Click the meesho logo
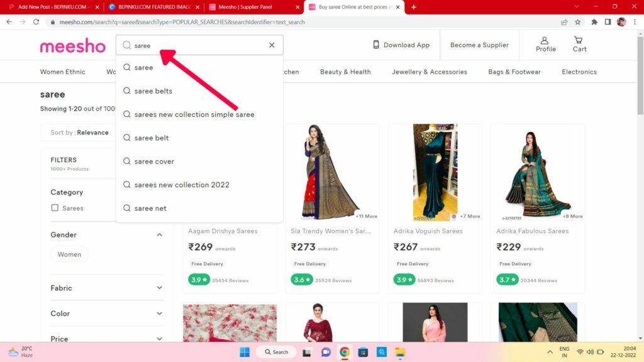Screen dimensions: 644x362 coord(73,45)
